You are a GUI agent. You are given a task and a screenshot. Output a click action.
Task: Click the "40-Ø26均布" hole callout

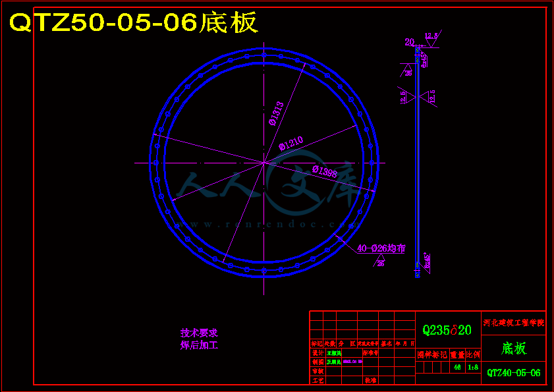coord(381,248)
